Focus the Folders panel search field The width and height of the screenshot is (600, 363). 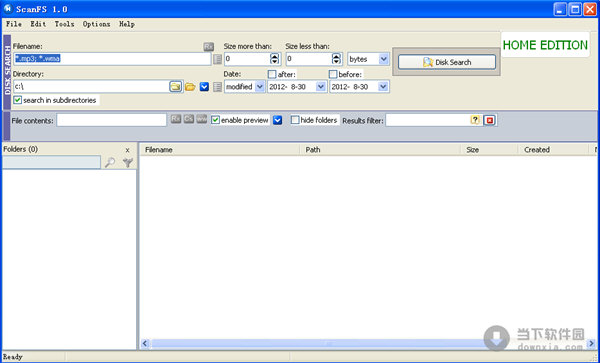point(51,162)
